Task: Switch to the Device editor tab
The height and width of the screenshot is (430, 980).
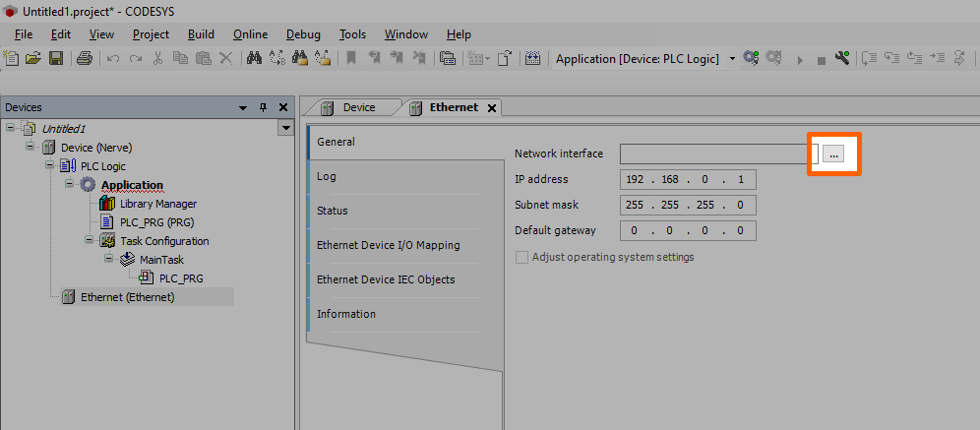Action: point(357,107)
